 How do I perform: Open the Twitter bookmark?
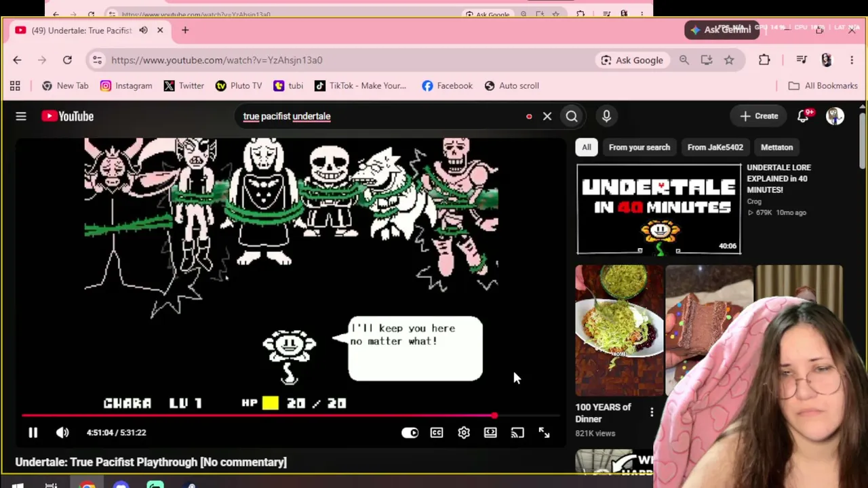click(184, 86)
